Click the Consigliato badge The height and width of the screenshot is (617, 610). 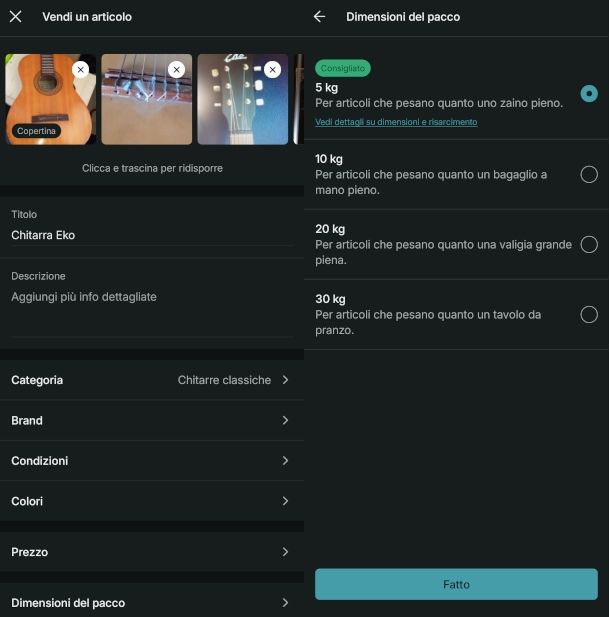pyautogui.click(x=342, y=68)
